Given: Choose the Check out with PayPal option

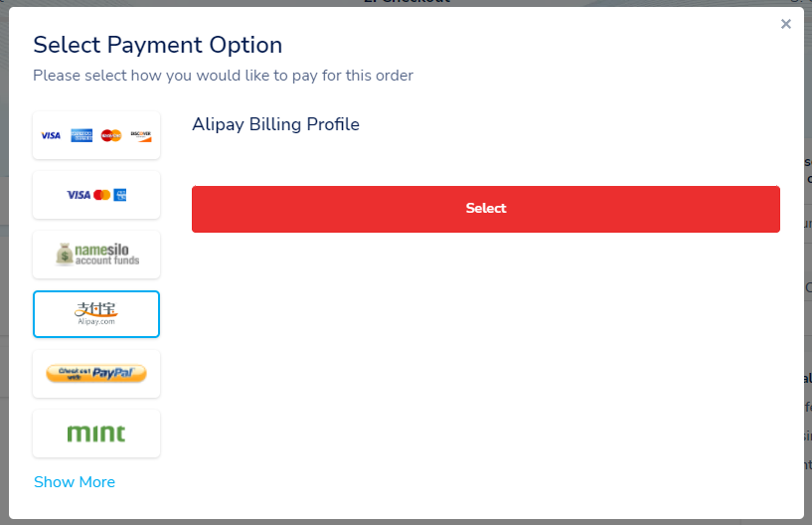Looking at the screenshot, I should pos(96,374).
